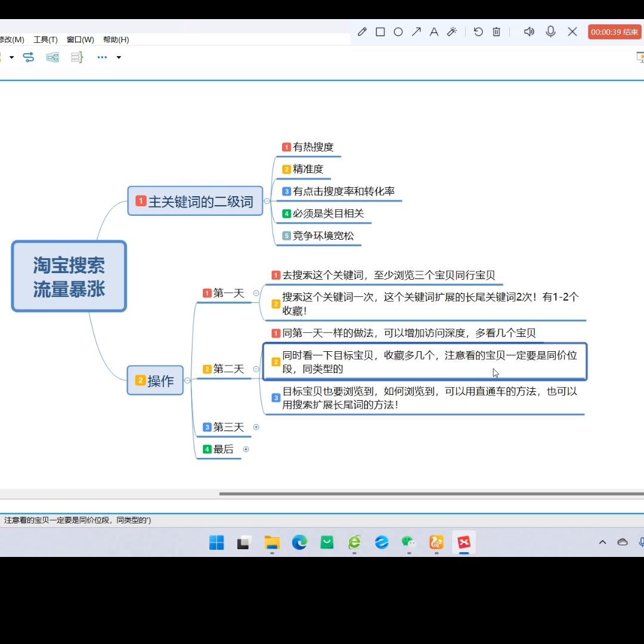Open UC Browser from the taskbar
644x644 pixels.
pyautogui.click(x=436, y=542)
